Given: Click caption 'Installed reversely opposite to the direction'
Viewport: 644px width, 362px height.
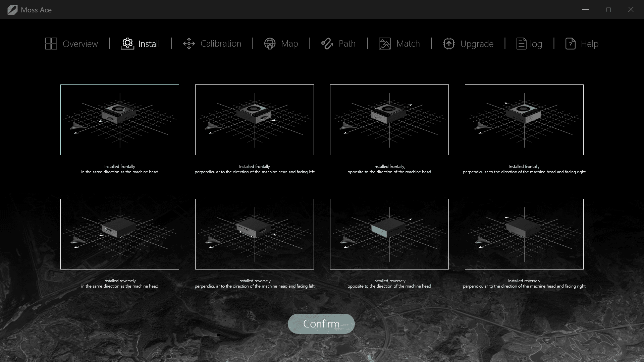Looking at the screenshot, I should [389, 284].
